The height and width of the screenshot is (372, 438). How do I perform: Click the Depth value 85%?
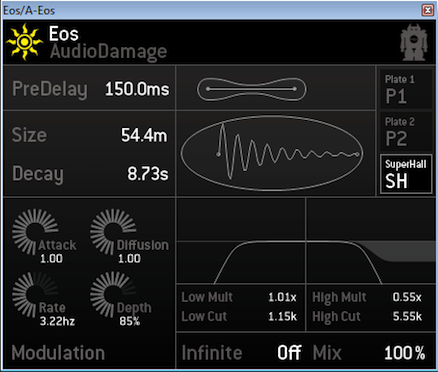(x=129, y=321)
